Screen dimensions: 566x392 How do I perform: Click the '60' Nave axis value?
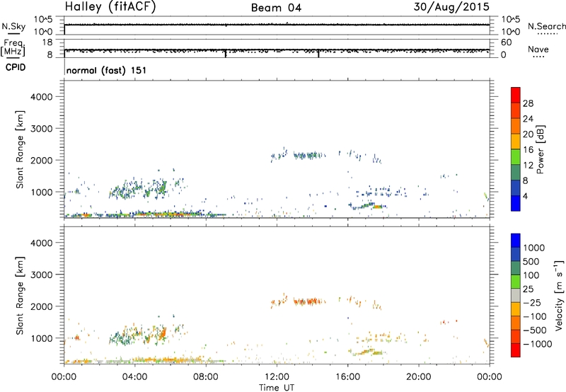coord(506,42)
